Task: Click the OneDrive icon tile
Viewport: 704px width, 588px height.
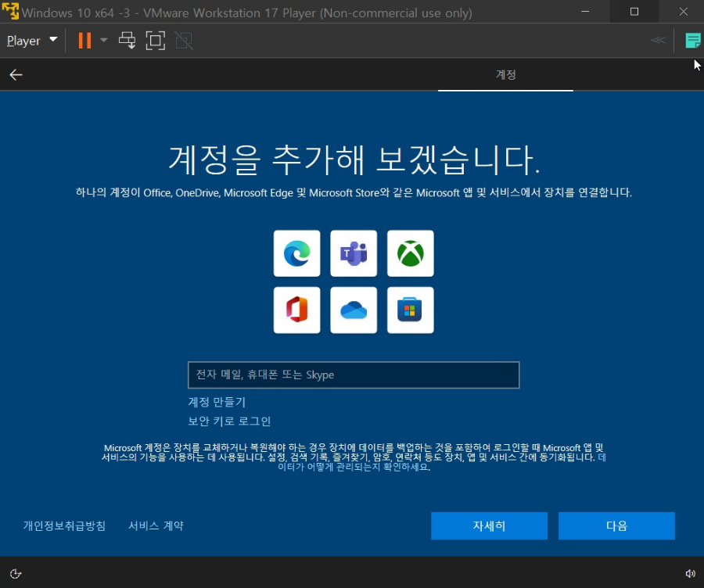Action: tap(354, 310)
